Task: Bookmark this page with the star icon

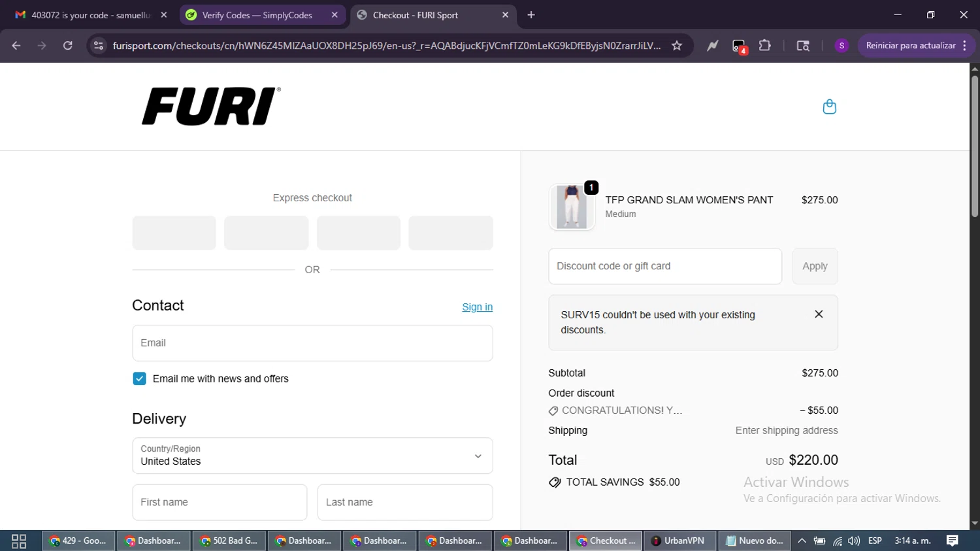Action: (677, 46)
